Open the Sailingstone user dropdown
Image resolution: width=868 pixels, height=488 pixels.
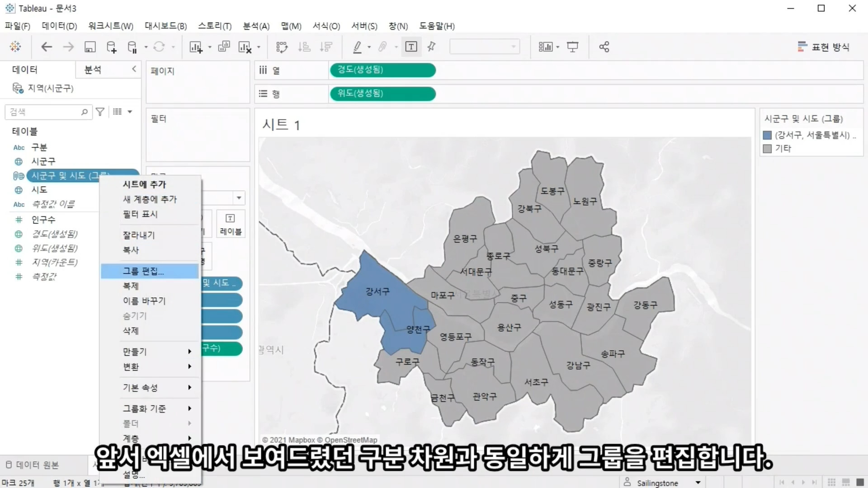pyautogui.click(x=698, y=483)
